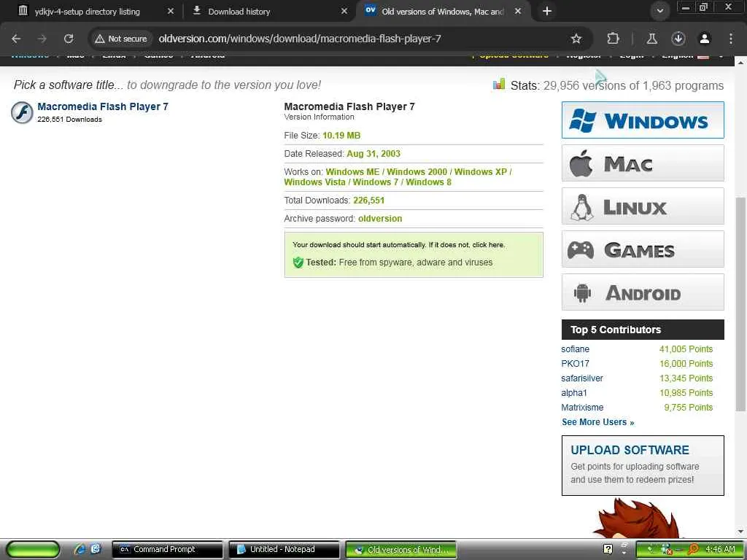Click See More Users link
This screenshot has height=560, width=747.
coord(598,422)
